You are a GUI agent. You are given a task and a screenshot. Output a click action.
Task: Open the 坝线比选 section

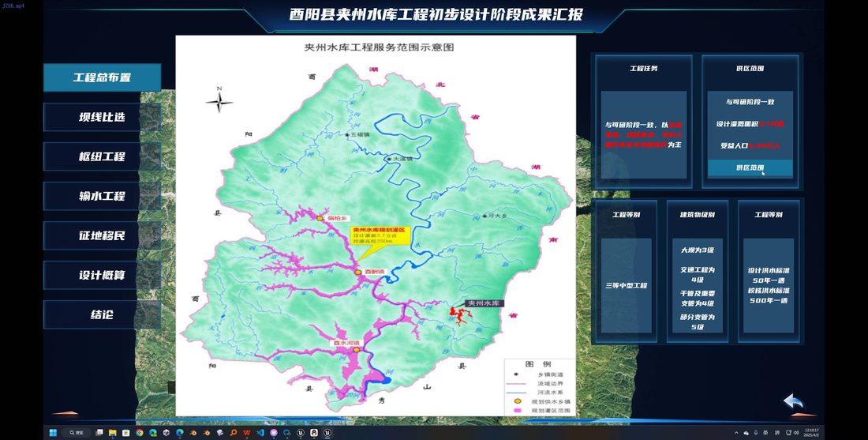pyautogui.click(x=102, y=117)
